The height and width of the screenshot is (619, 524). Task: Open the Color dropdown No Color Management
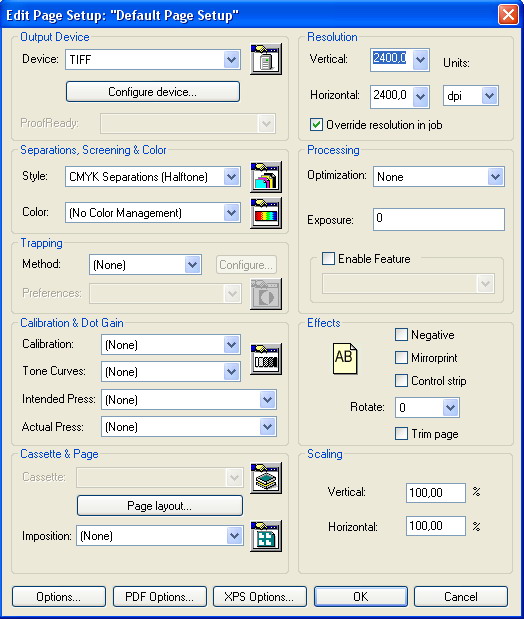click(231, 213)
